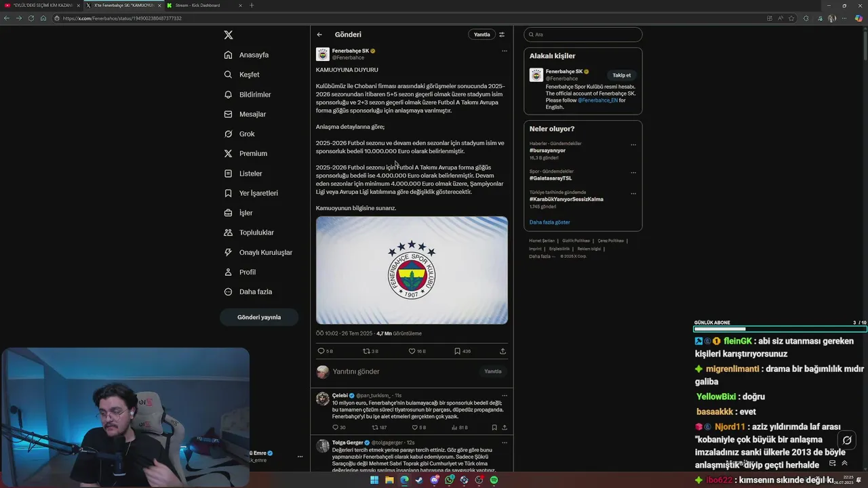The width and height of the screenshot is (868, 488).
Task: Click Daha fazla göster link
Action: (549, 222)
